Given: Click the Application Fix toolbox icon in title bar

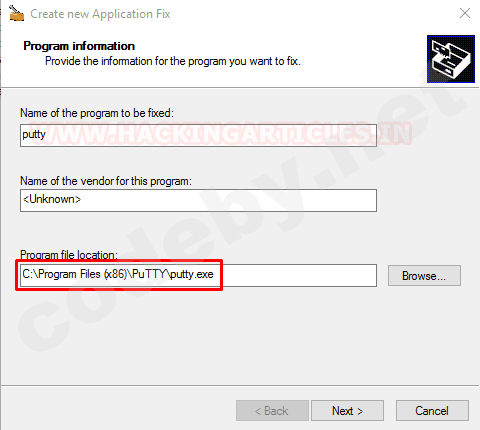Looking at the screenshot, I should (x=16, y=14).
